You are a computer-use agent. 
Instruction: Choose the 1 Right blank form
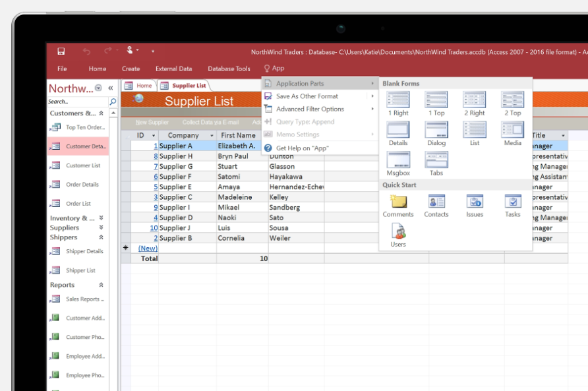tap(398, 104)
